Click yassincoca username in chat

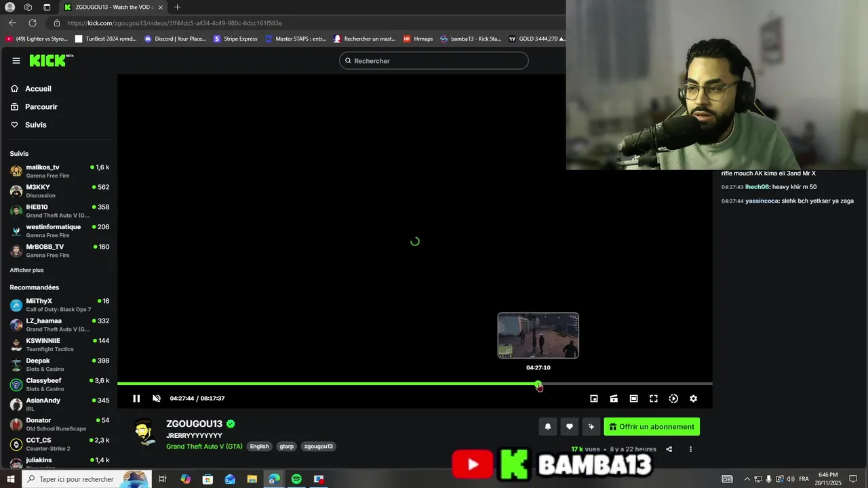coord(762,201)
